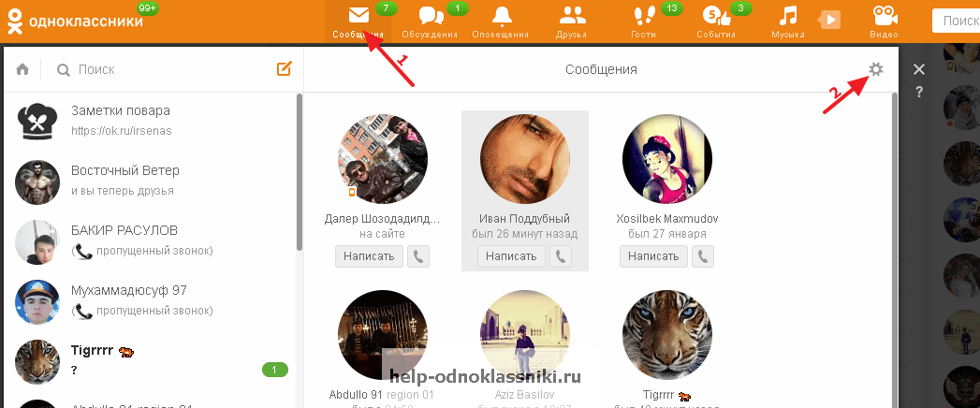Screen dimensions: 980x408
Task: Click the https://ok.ru/irsenas link text
Action: [122, 131]
